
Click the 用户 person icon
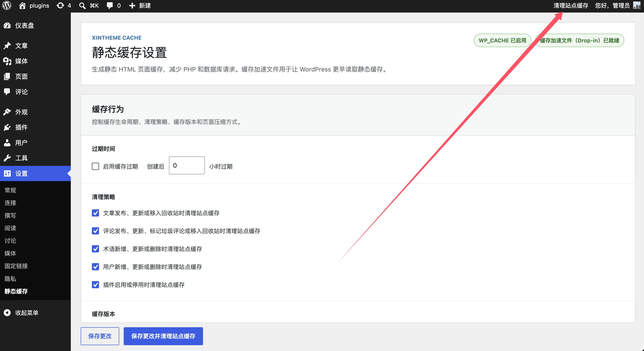coord(7,143)
